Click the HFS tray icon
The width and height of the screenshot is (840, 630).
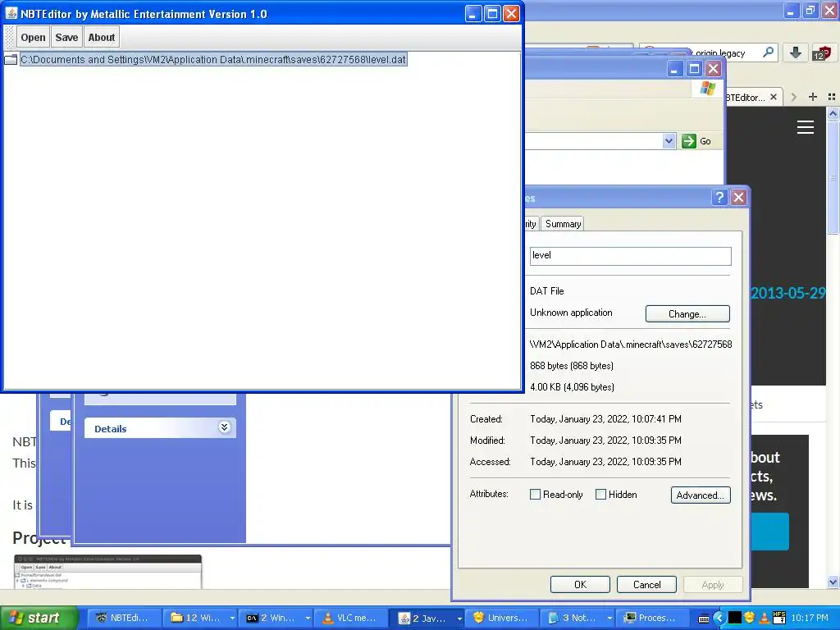pos(779,618)
